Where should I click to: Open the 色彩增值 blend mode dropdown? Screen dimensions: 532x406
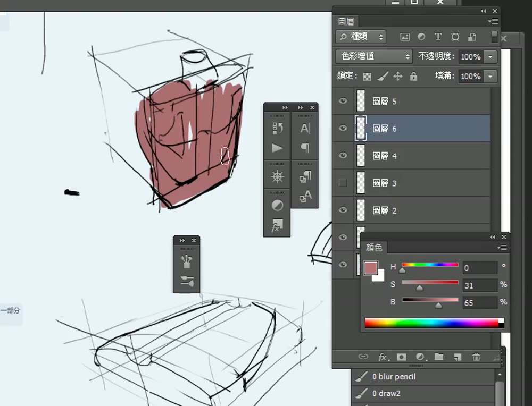374,56
